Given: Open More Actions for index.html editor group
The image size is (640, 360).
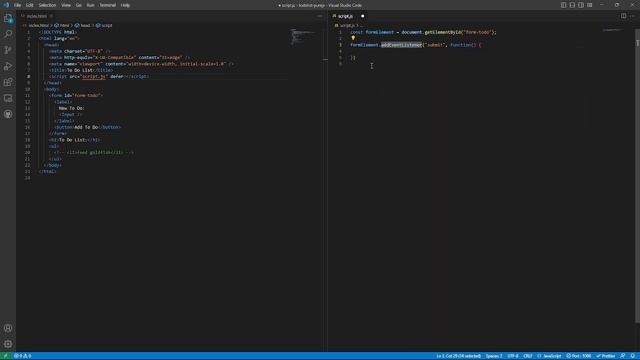Looking at the screenshot, I should pos(320,16).
